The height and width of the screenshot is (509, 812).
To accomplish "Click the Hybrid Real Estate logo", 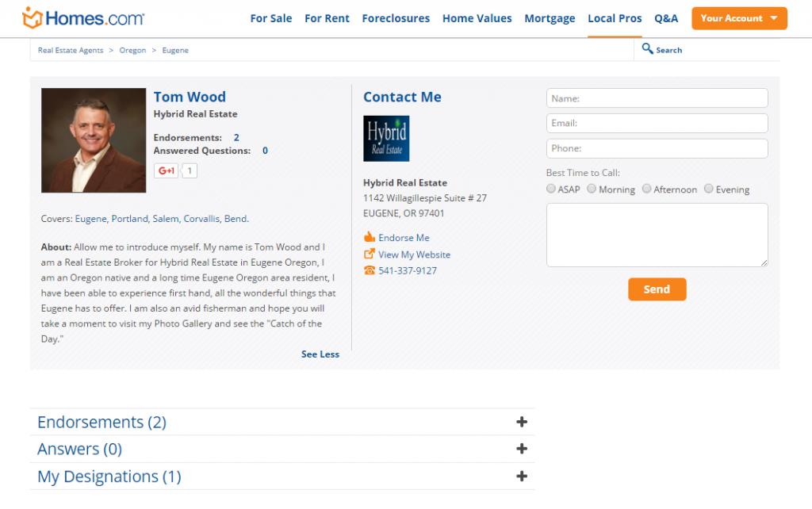I will 386,138.
